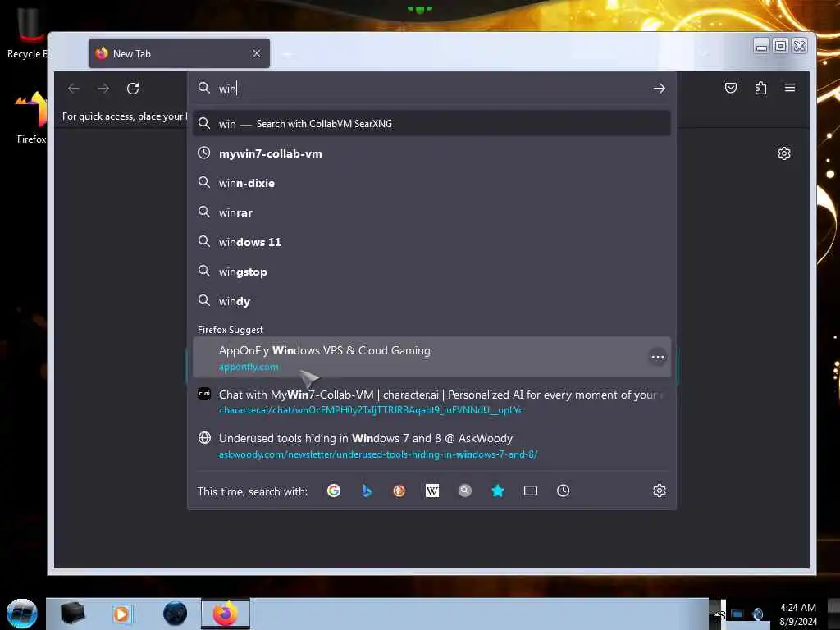
Task: Maximize the Firefox window
Action: click(780, 46)
